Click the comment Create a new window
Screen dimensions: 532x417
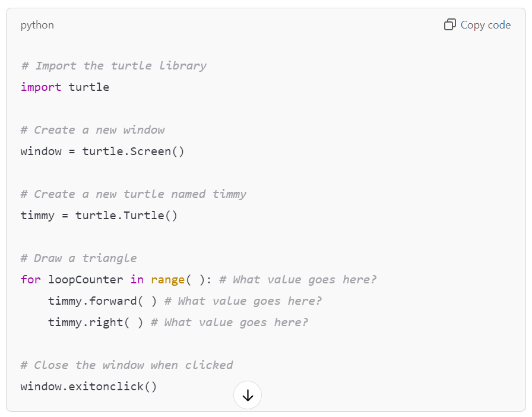point(92,129)
